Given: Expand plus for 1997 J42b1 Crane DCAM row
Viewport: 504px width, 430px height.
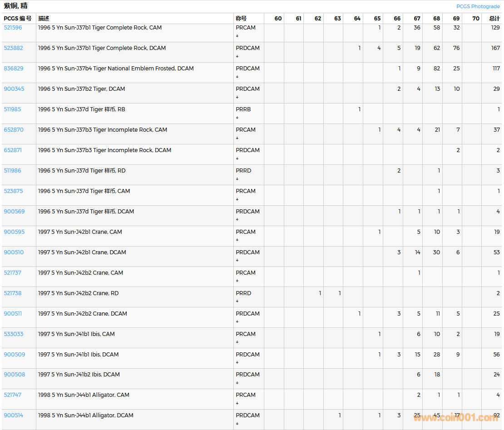Looking at the screenshot, I should (x=237, y=260).
